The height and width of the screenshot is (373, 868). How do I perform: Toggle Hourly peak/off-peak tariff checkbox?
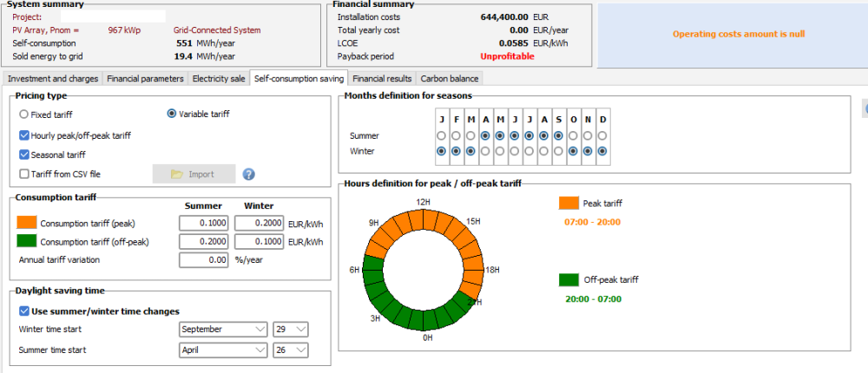tap(24, 135)
